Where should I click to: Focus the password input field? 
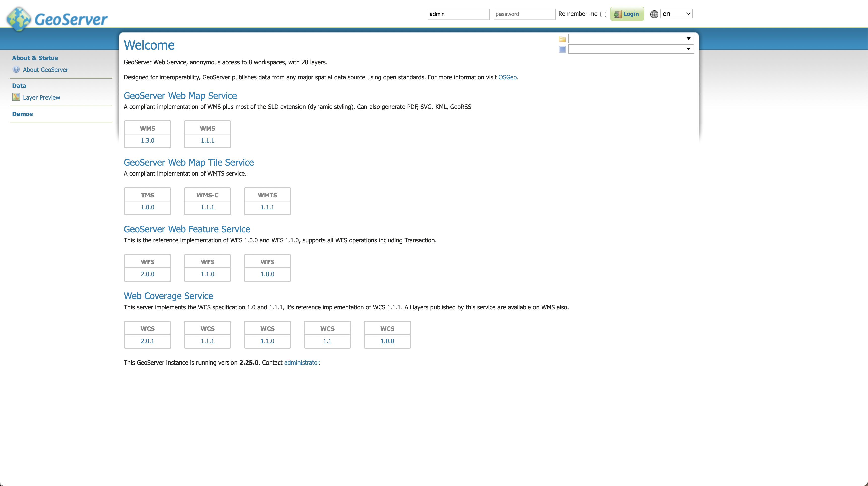click(524, 14)
